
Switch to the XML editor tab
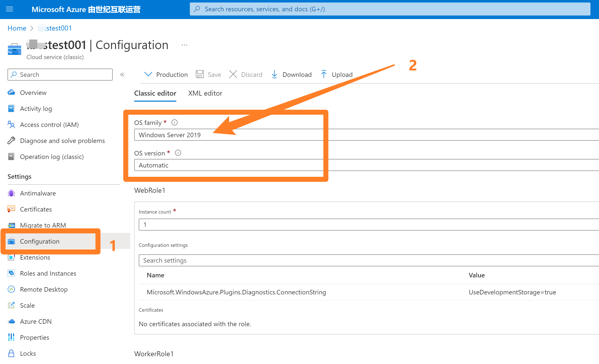pos(205,93)
